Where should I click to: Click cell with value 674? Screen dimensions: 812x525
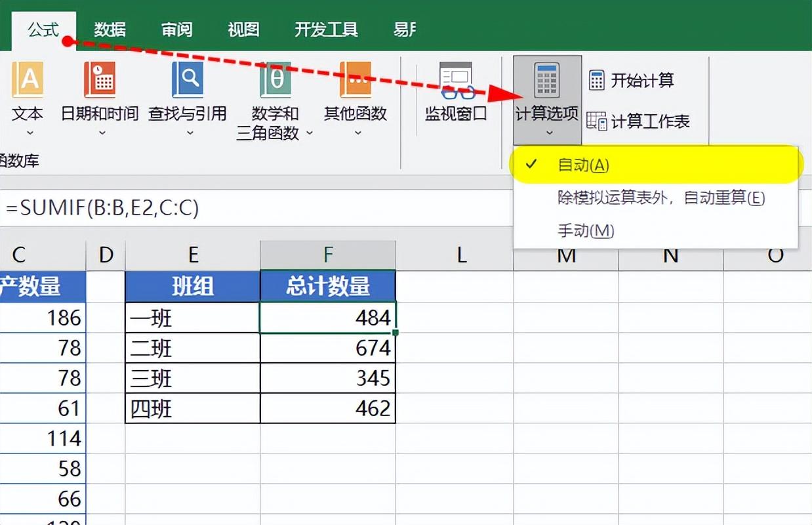[x=328, y=348]
